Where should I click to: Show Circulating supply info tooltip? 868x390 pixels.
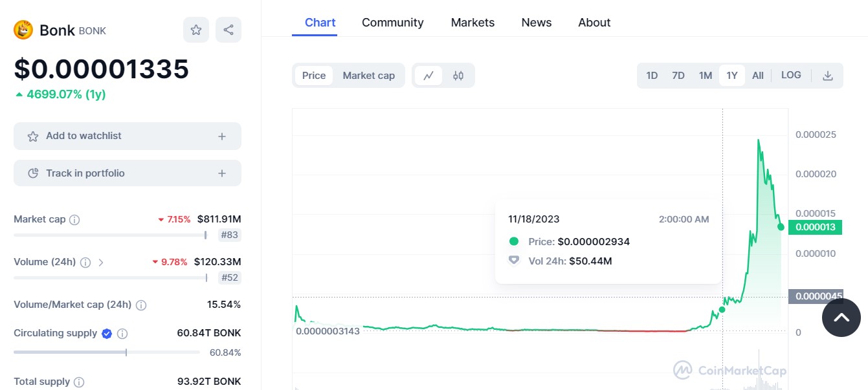pos(122,334)
